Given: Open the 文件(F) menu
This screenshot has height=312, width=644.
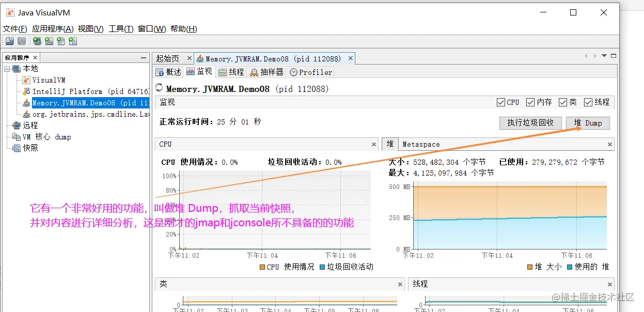Looking at the screenshot, I should (15, 29).
